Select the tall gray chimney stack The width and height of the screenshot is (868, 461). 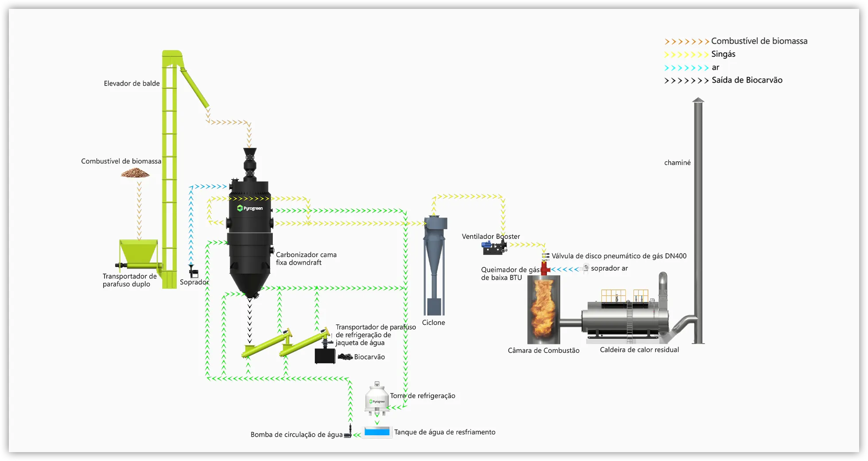(698, 222)
